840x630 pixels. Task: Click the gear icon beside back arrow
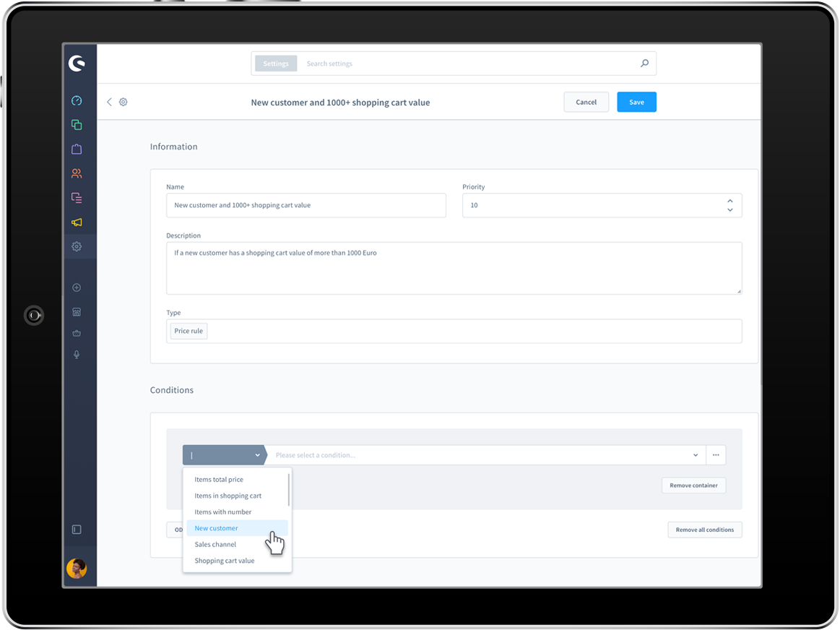124,102
